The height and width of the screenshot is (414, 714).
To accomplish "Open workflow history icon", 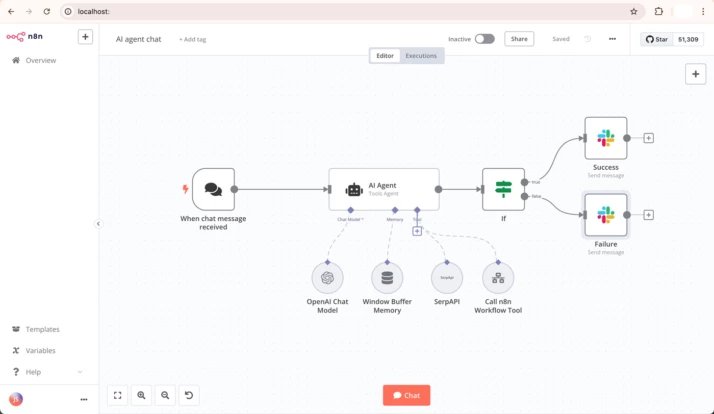I will (587, 39).
